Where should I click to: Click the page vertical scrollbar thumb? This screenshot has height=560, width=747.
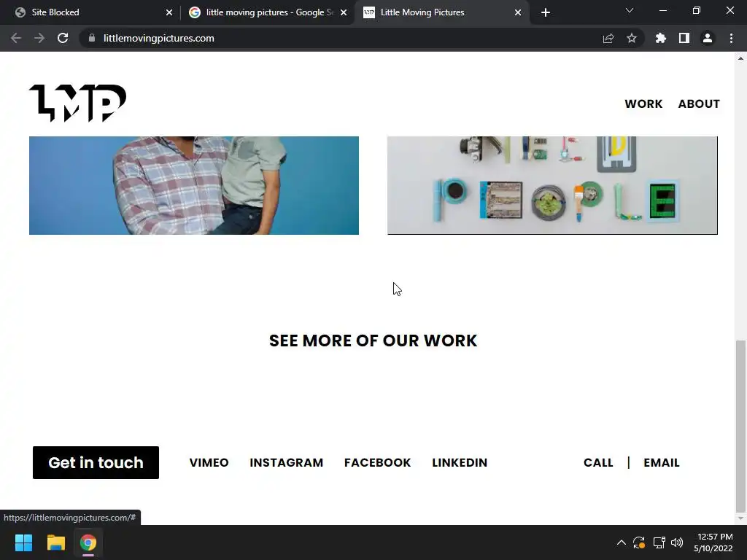pos(740,425)
